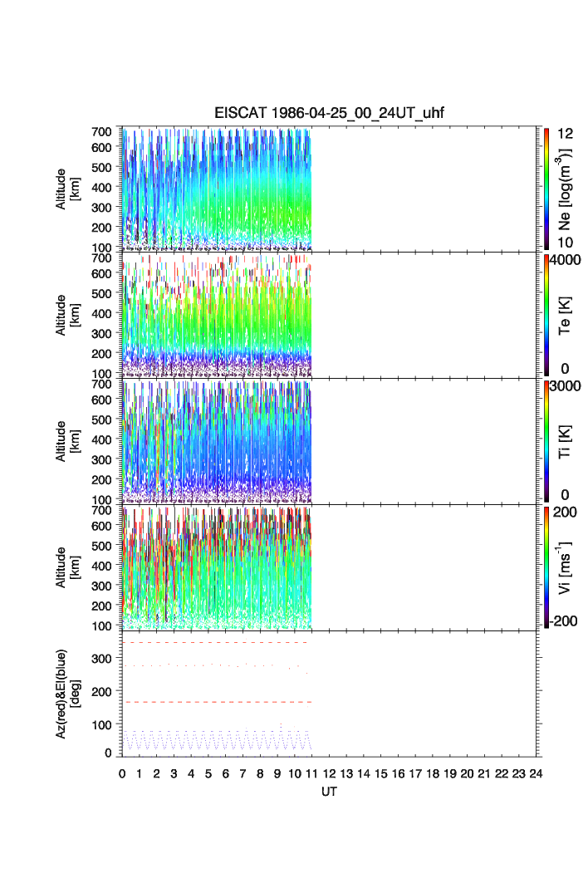Image resolution: width=588 pixels, height=883 pixels.
Task: Click the blue elevation zigzag trace
Action: click(x=217, y=740)
